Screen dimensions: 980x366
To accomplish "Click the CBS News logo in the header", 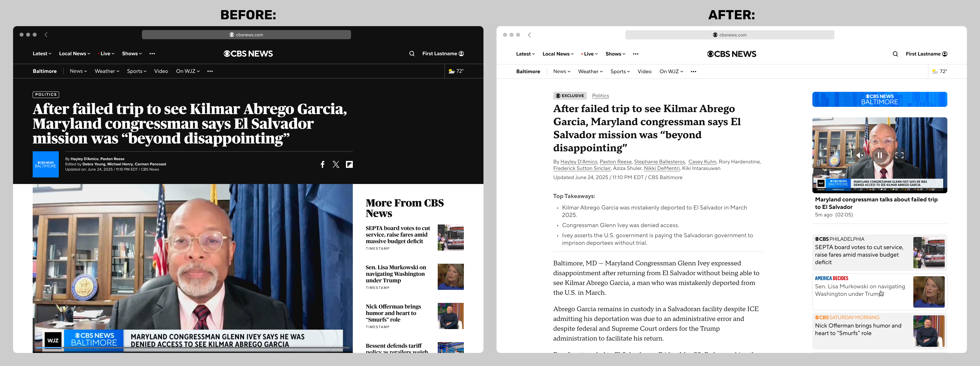I will point(248,53).
